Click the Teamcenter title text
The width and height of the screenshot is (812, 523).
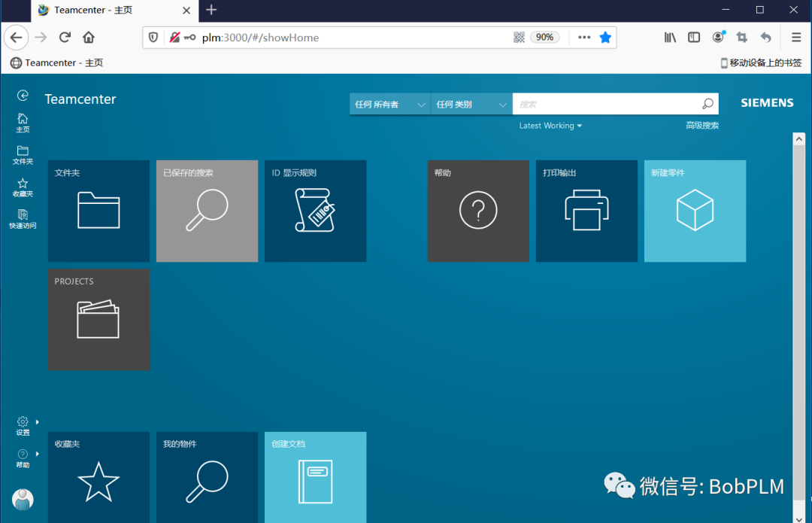click(80, 99)
